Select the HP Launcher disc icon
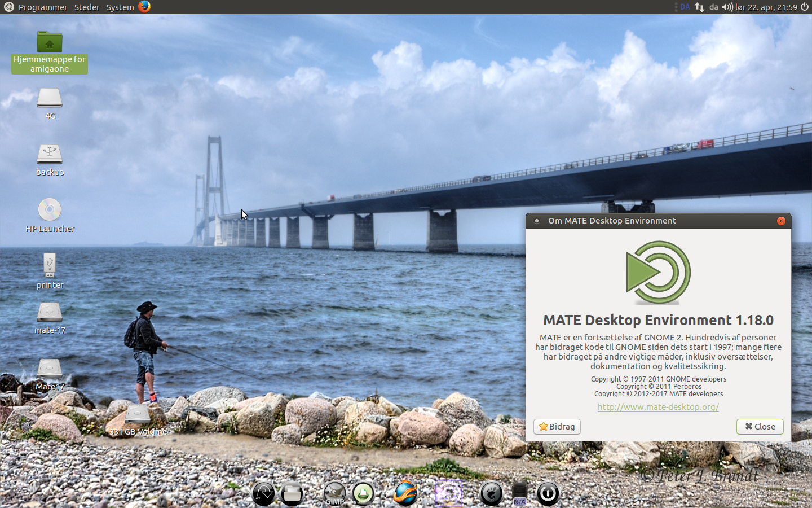Image resolution: width=812 pixels, height=508 pixels. tap(50, 210)
